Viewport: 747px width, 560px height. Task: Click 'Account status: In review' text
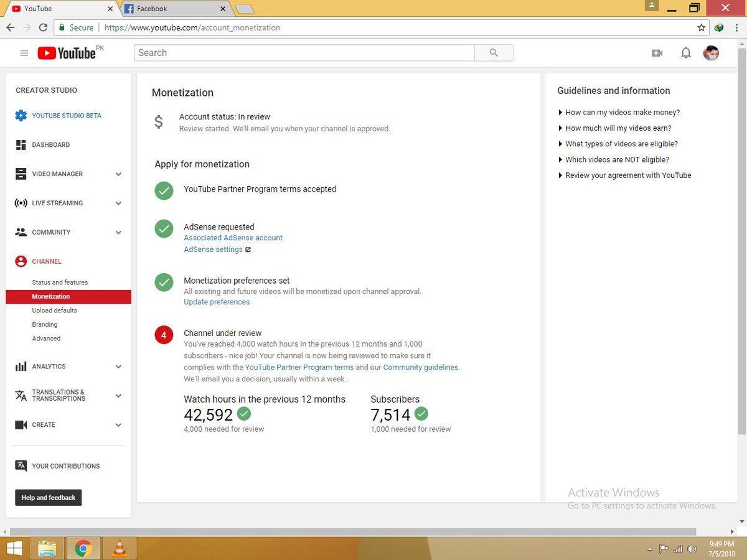tap(225, 116)
